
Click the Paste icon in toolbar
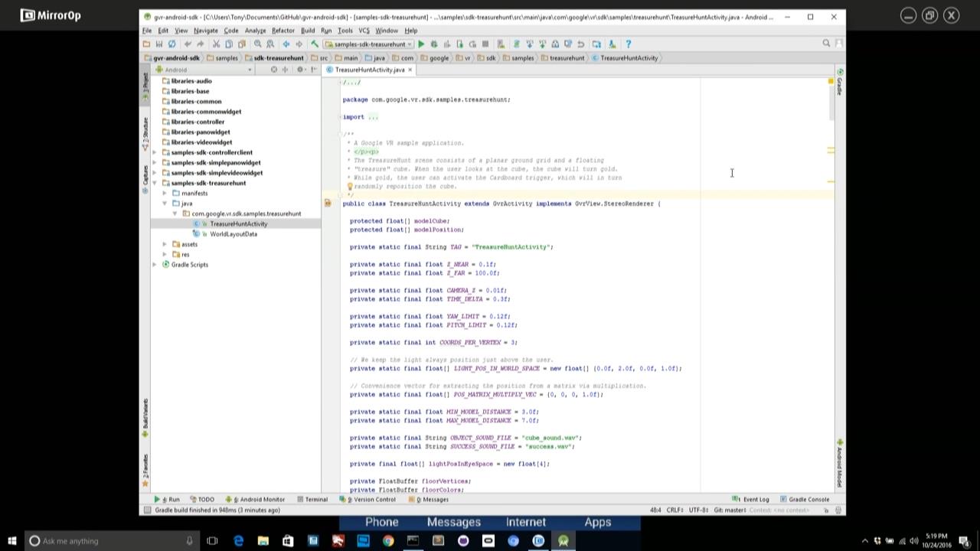coord(242,44)
